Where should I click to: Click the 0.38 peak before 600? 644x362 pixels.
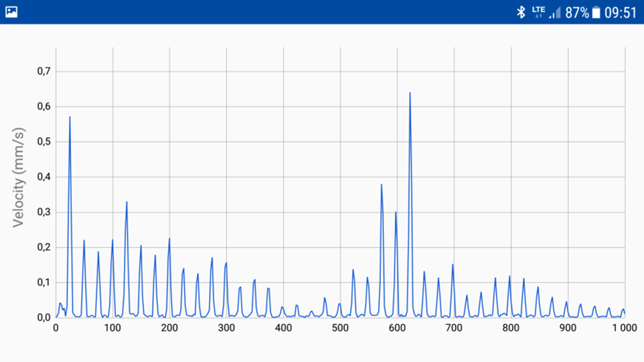click(381, 185)
